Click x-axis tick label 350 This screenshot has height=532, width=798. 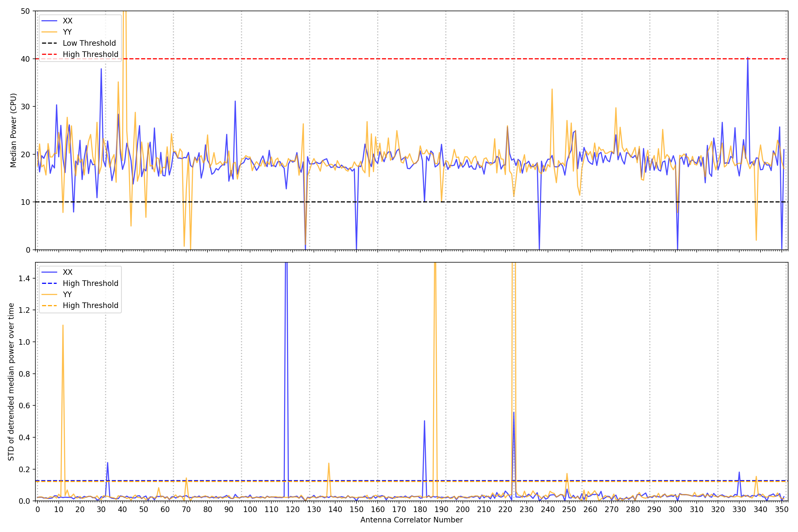782,510
